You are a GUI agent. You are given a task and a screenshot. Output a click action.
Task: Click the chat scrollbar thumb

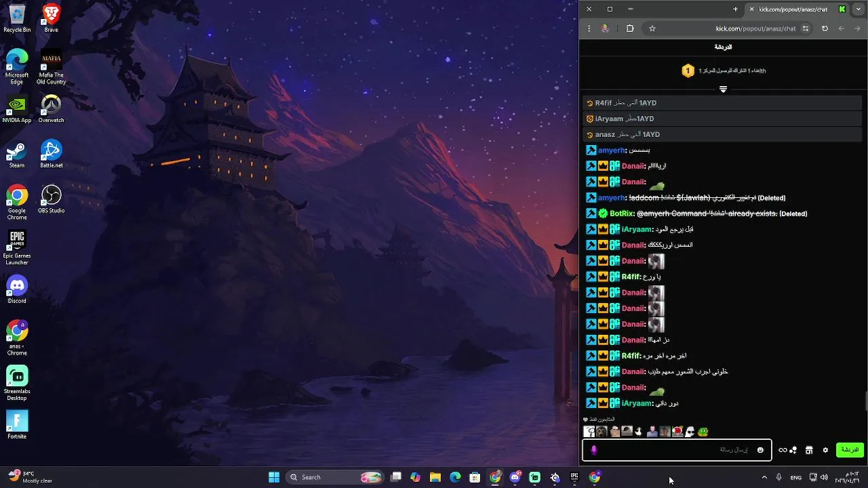(865, 401)
